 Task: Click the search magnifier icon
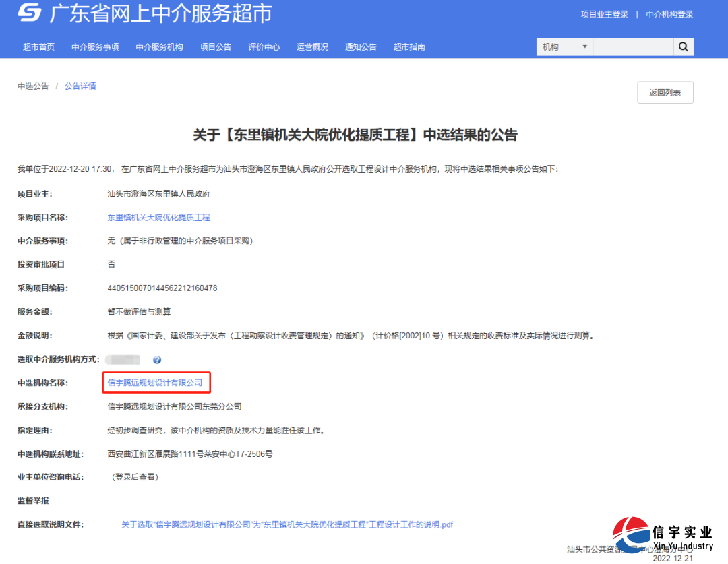[684, 46]
